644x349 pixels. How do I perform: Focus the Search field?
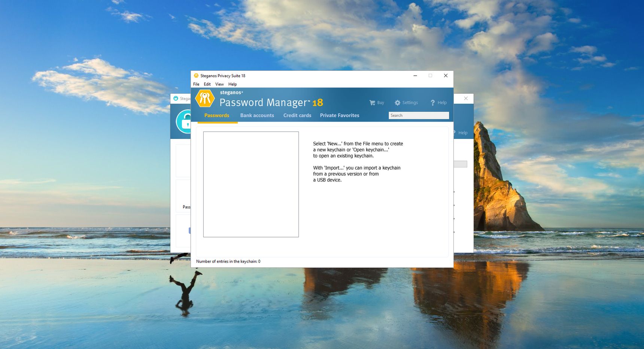coord(419,115)
